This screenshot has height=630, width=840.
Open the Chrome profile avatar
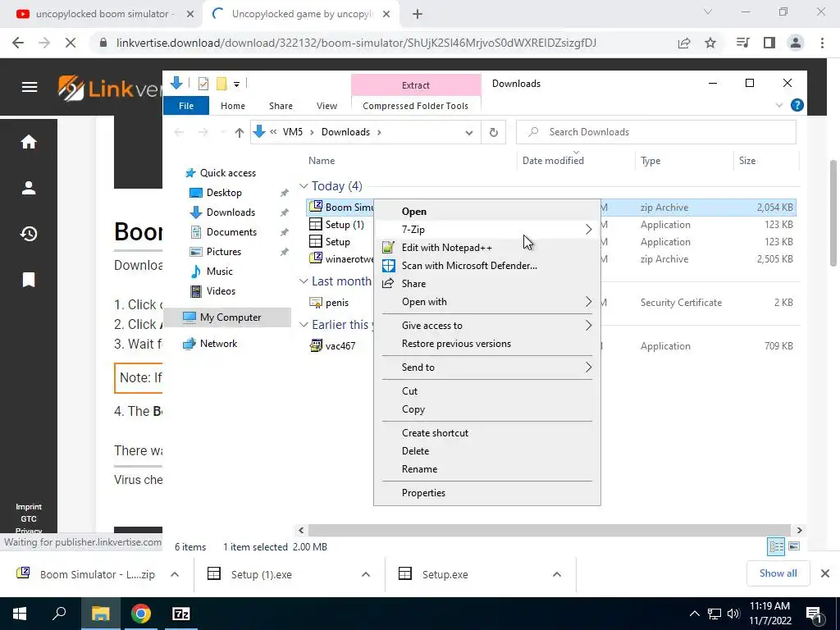pos(796,43)
